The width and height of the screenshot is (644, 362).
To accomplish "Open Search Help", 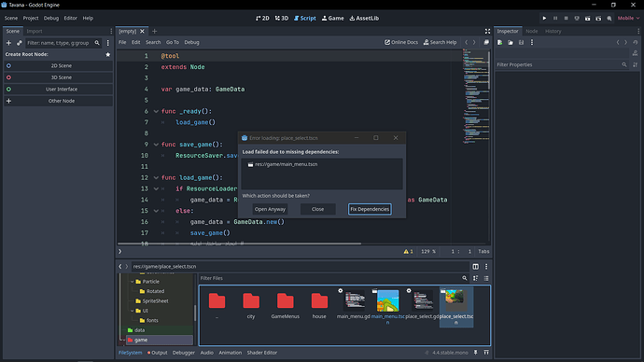I will (x=440, y=42).
